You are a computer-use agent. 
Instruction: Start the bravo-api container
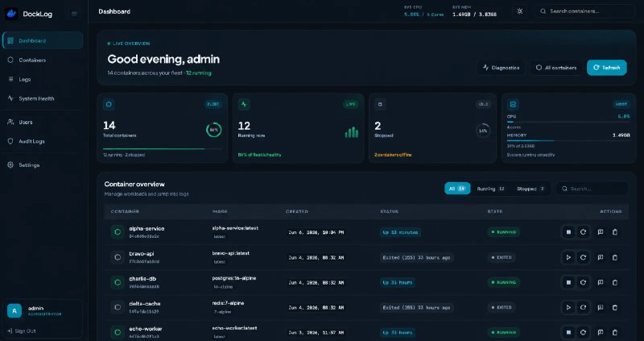(569, 257)
